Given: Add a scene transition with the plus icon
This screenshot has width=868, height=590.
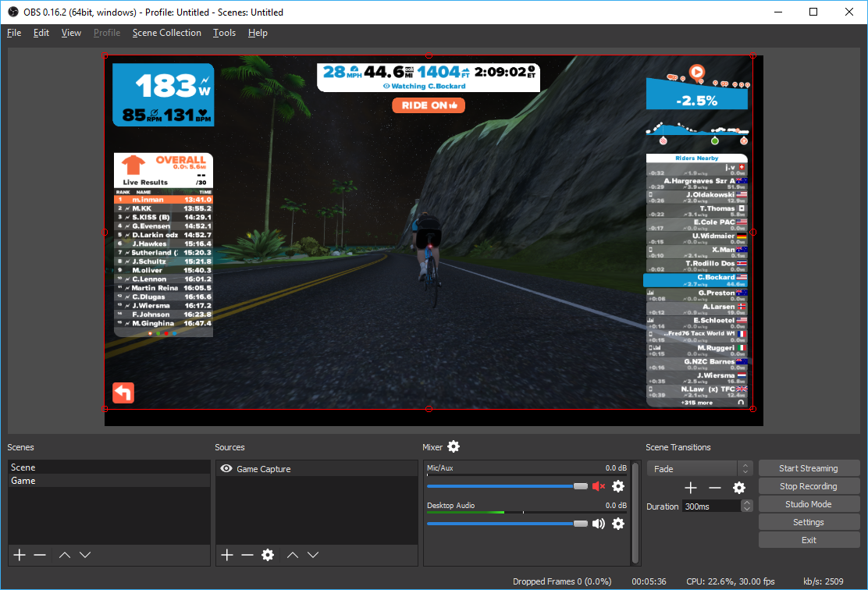Looking at the screenshot, I should click(x=690, y=488).
